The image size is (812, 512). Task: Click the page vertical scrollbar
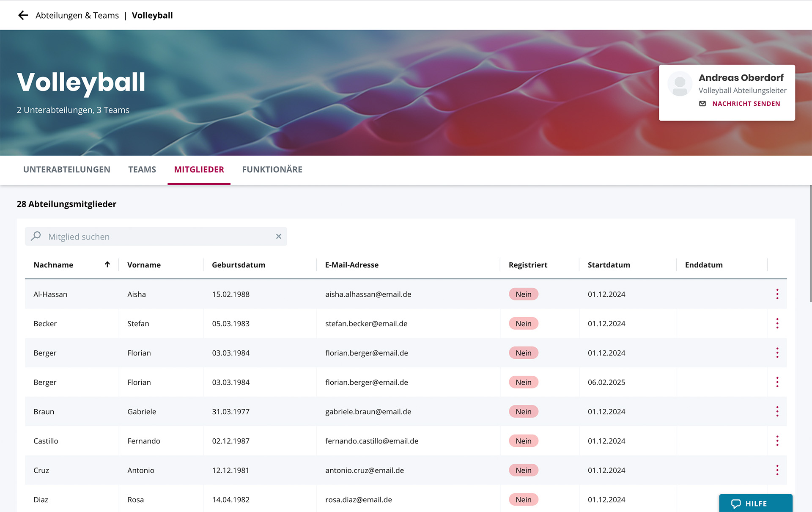pyautogui.click(x=810, y=243)
